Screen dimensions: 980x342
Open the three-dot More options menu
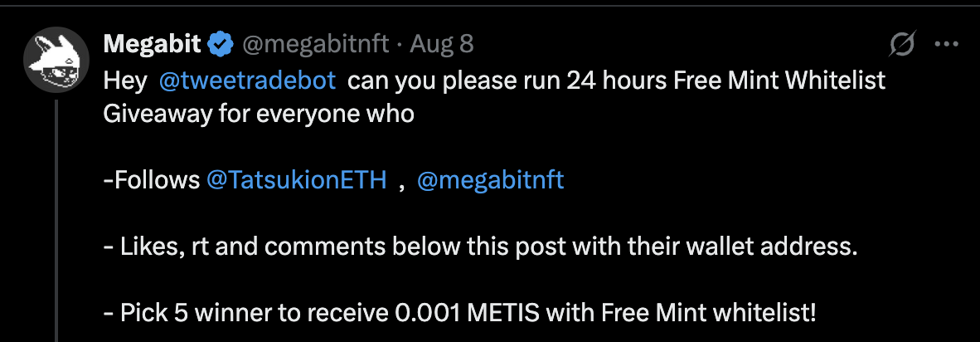pos(946,44)
